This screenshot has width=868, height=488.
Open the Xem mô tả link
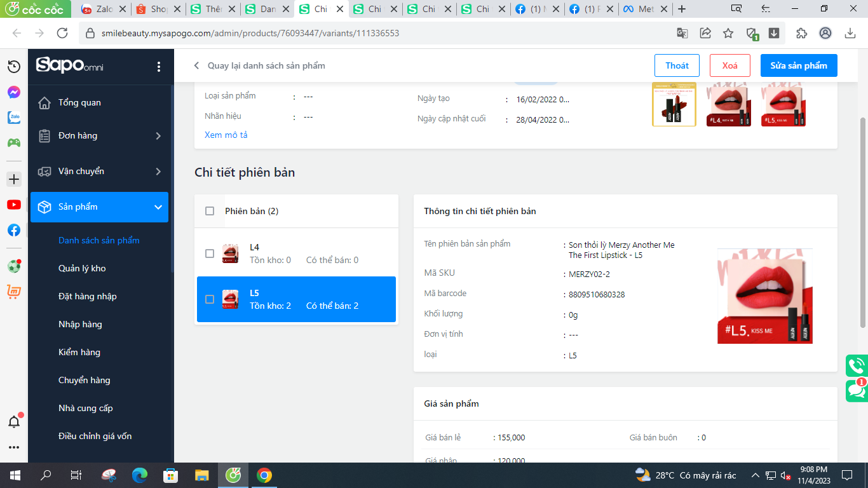click(x=226, y=135)
